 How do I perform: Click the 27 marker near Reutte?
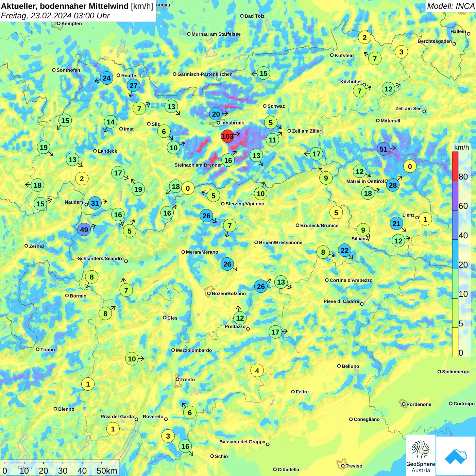click(134, 85)
